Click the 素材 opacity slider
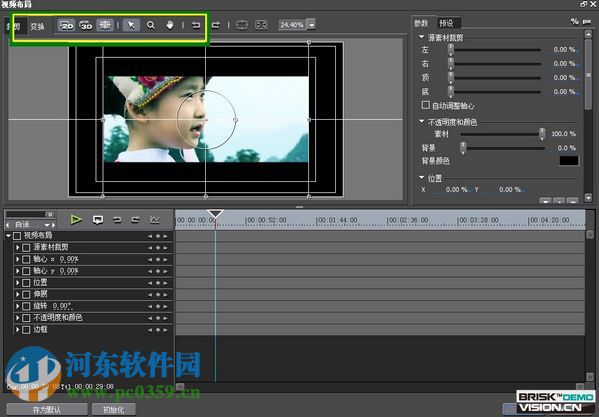The image size is (599, 417). click(x=503, y=134)
